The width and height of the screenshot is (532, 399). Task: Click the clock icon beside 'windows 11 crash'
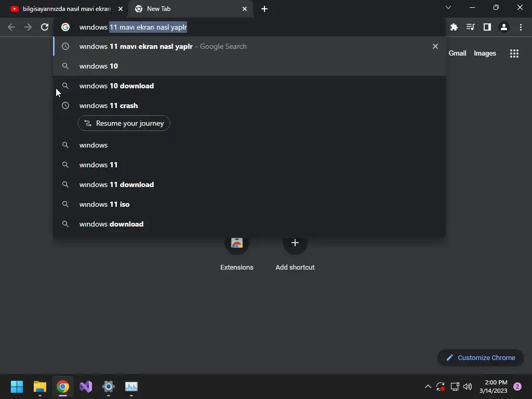tap(65, 105)
